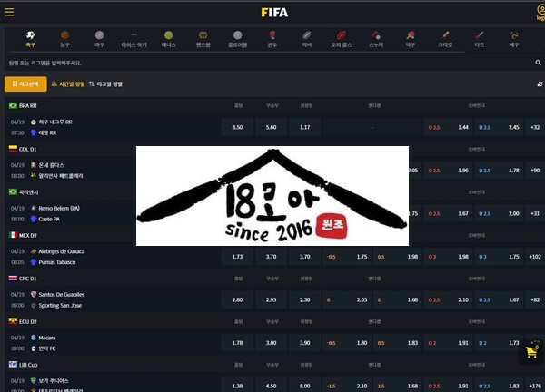Click the Mexico flag next to MEX D2
The height and width of the screenshot is (392, 545).
point(13,235)
